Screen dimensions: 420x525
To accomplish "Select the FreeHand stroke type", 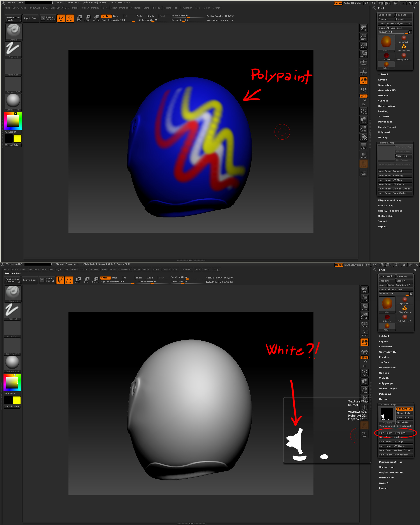I will coord(13,49).
